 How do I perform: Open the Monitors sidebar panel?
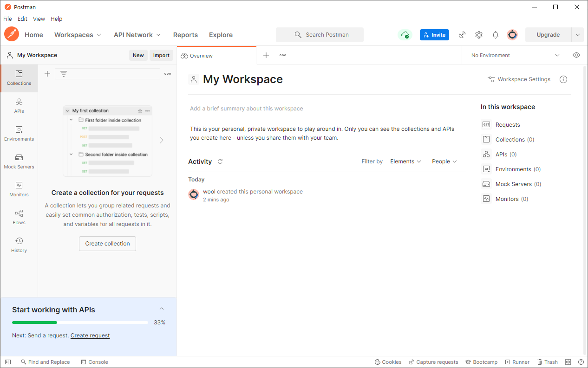click(19, 189)
